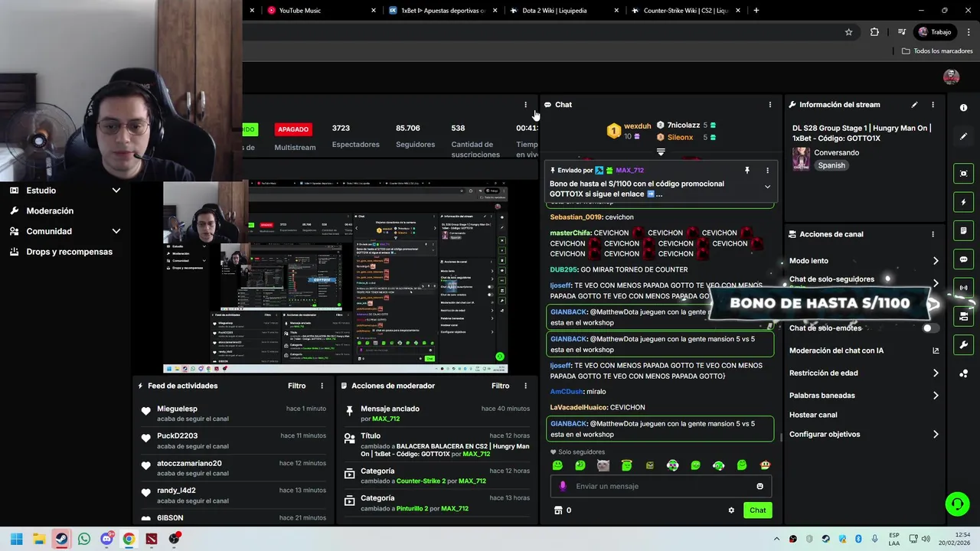Screen dimensions: 980x551
Task: Open Moderación in left sidebar
Action: (50, 211)
